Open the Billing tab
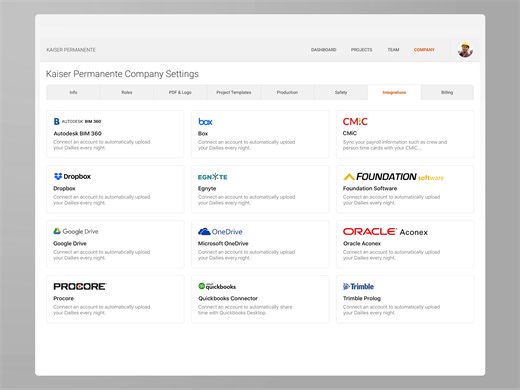 [447, 92]
